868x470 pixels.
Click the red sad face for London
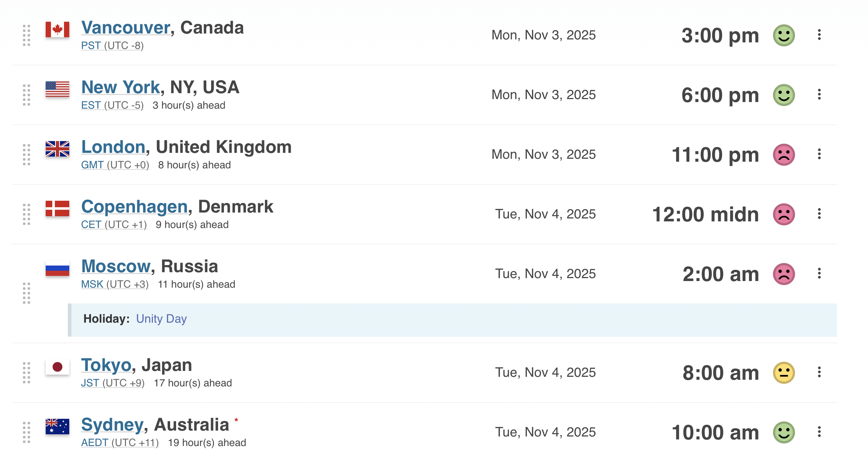click(x=784, y=155)
